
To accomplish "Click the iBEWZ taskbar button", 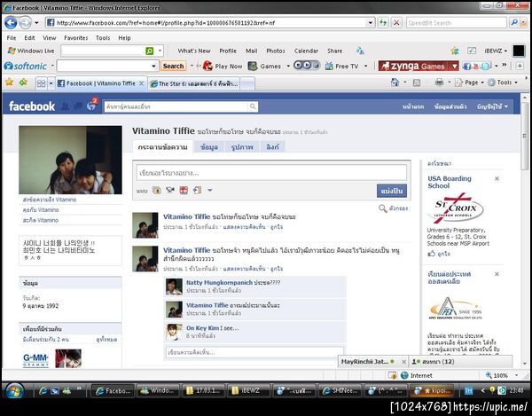I will pos(247,391).
